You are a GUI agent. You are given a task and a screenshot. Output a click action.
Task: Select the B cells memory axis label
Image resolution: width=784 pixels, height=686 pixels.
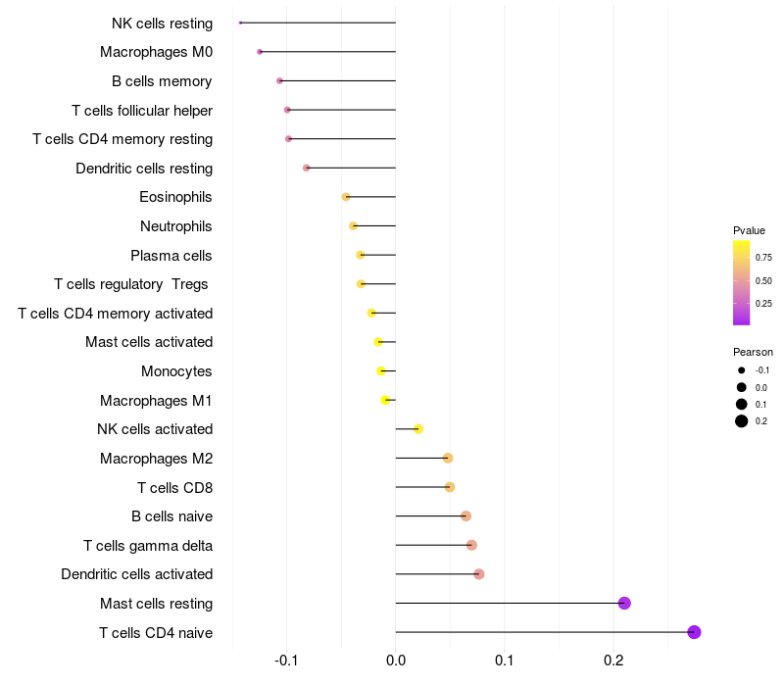coord(162,81)
